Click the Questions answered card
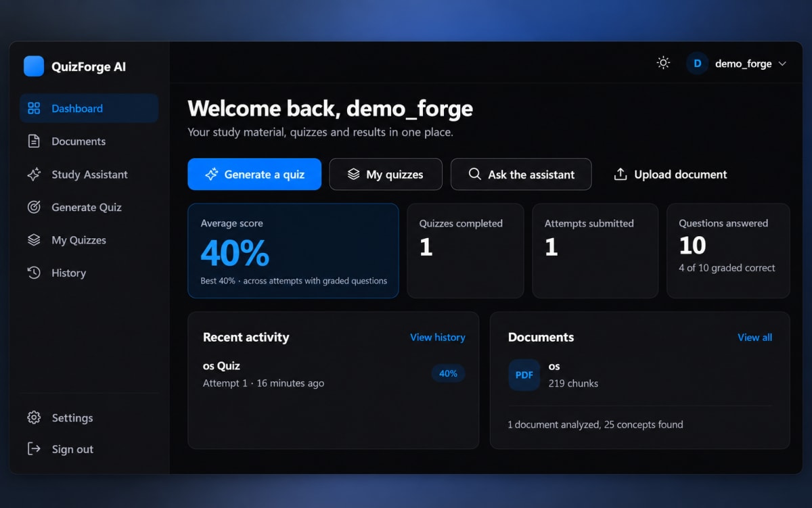812x508 pixels. 728,251
